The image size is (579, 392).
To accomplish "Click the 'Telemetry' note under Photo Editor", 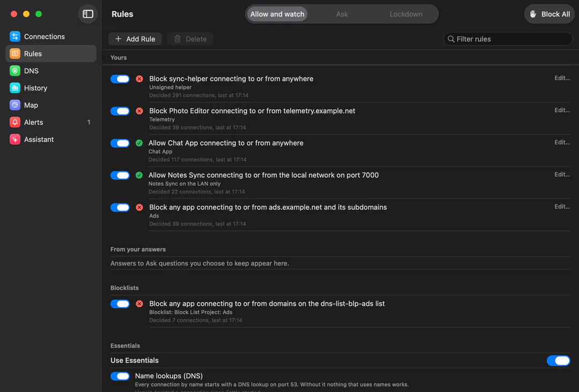I will 162,119.
